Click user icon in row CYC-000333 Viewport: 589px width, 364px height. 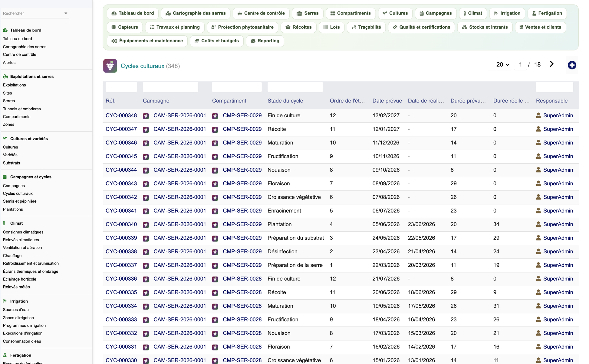[538, 319]
